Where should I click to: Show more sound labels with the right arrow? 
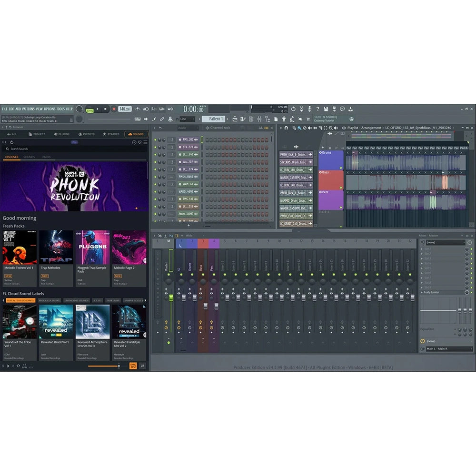point(145,300)
